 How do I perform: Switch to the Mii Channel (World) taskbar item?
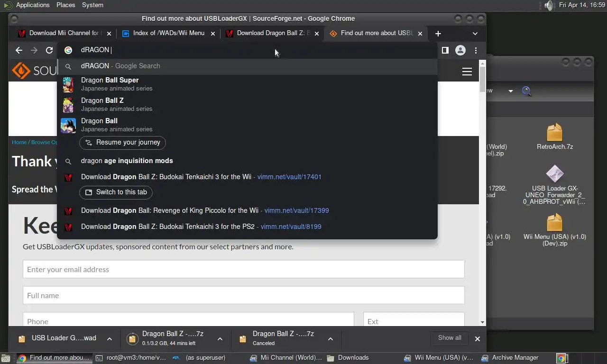pos(286,358)
